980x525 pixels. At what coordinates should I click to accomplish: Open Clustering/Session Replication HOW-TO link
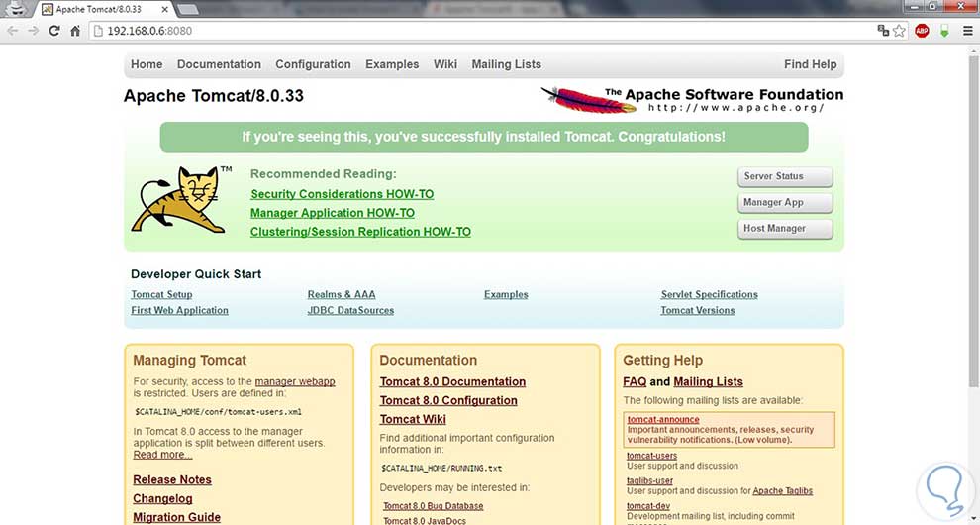(360, 232)
